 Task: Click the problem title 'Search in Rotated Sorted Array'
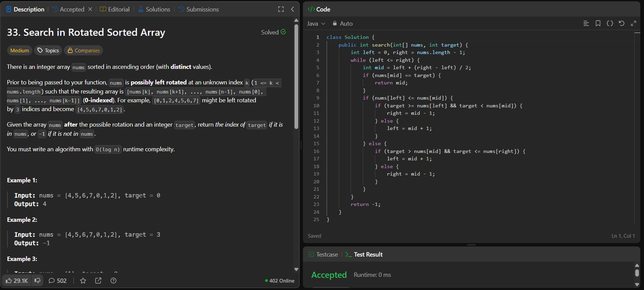tap(86, 32)
